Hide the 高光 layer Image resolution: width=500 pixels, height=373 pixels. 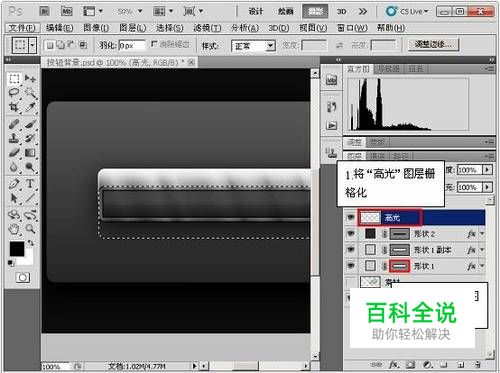[351, 218]
